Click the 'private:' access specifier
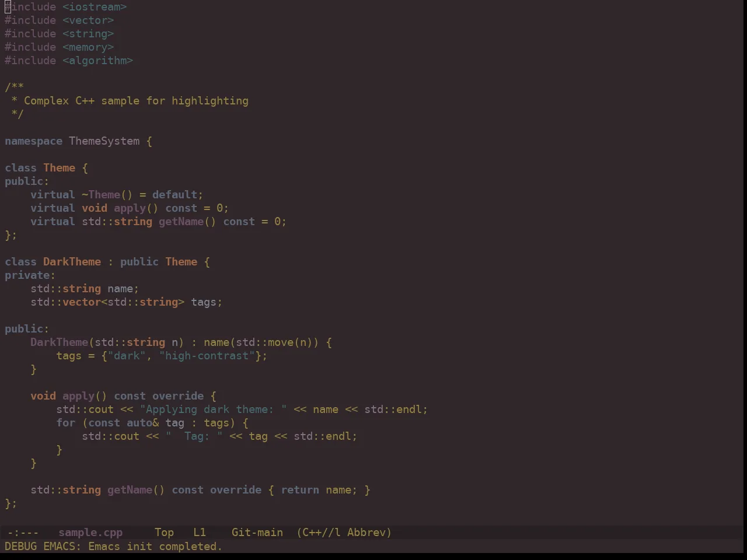This screenshot has width=747, height=560. click(x=30, y=275)
